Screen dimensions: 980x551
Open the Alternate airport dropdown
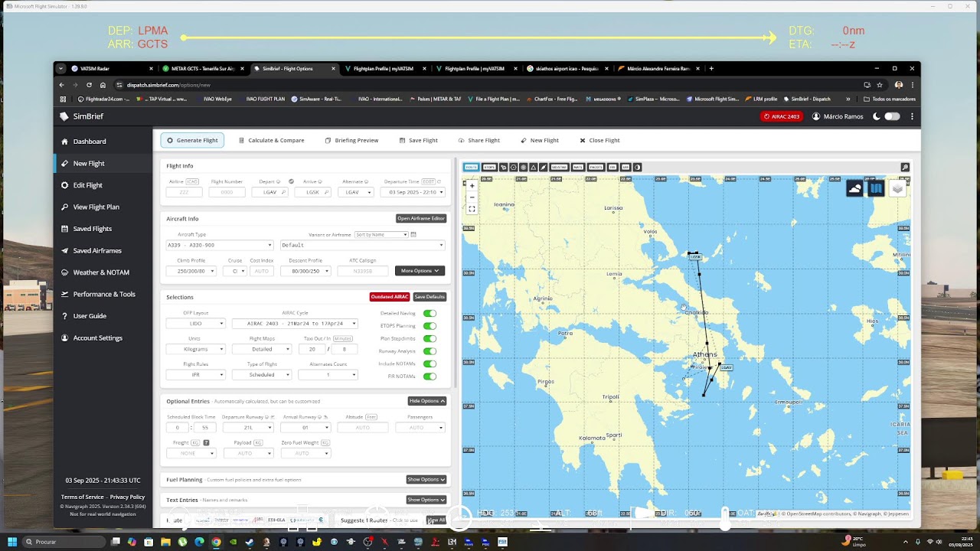coord(358,192)
